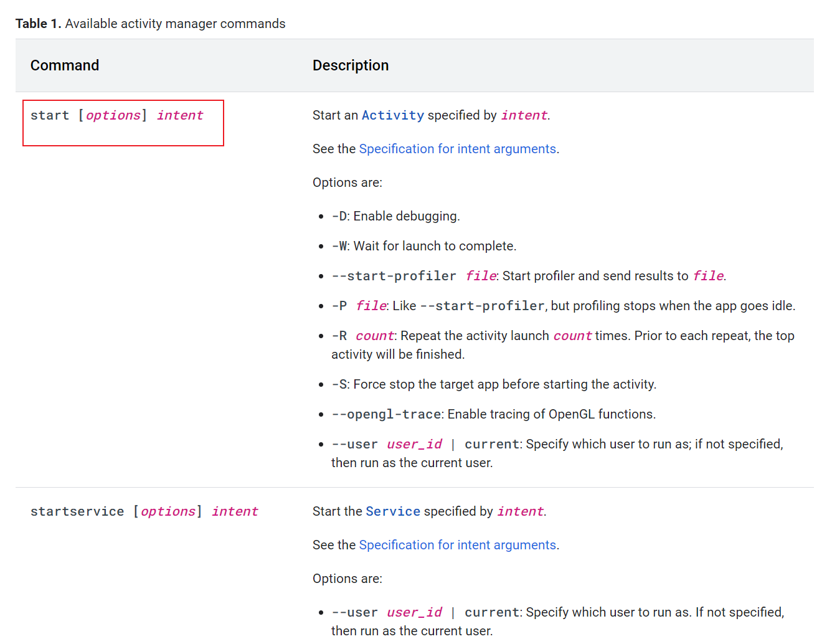Image resolution: width=827 pixels, height=644 pixels.
Task: Click "Options are:" under the startservice description
Action: coord(347,579)
